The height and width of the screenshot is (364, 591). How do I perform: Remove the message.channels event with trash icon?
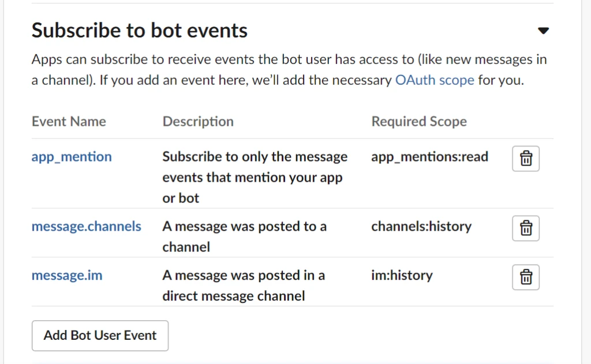[526, 228]
